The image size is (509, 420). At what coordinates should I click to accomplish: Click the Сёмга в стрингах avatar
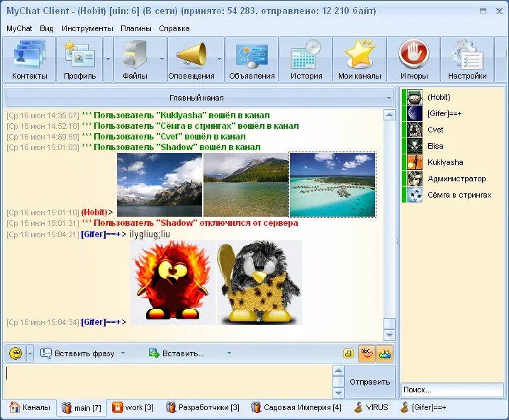click(415, 195)
